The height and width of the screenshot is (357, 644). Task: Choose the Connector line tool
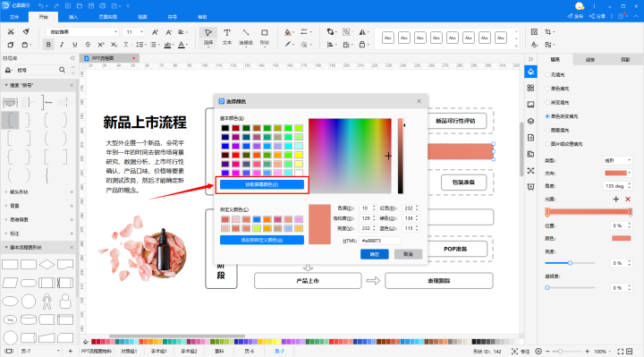point(246,37)
